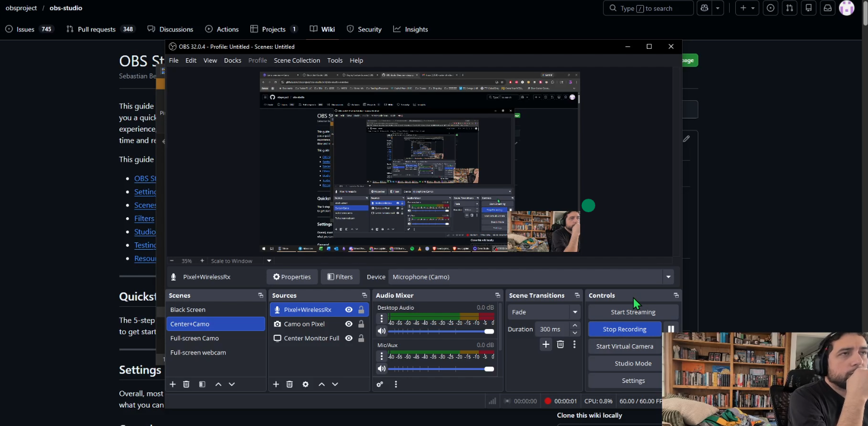Toggle Studio Mode

(633, 363)
